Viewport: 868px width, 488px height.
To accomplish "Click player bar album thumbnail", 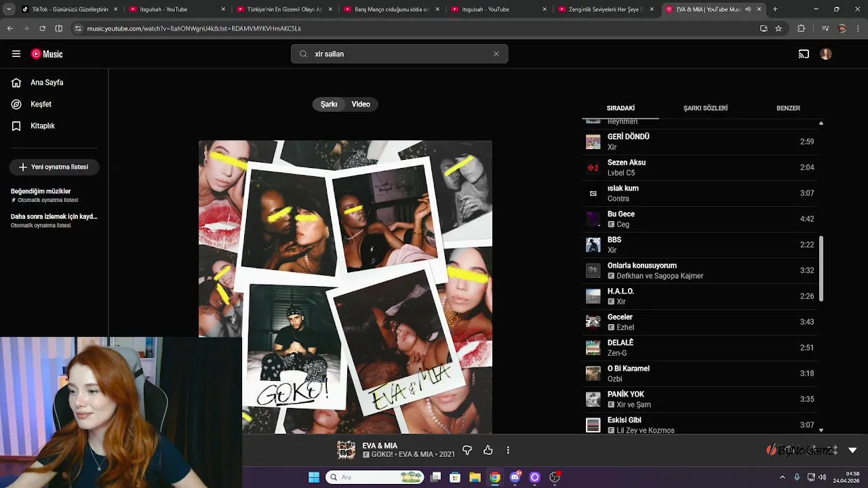I will 347,450.
